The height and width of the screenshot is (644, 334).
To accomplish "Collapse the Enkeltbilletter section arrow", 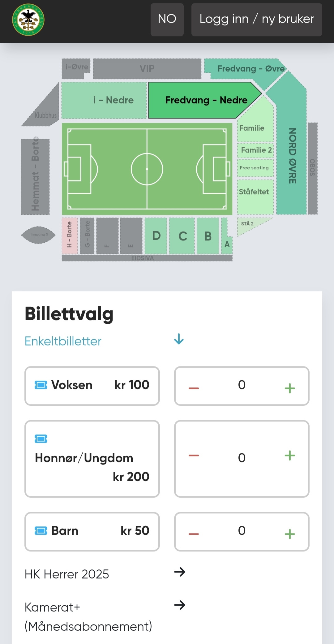I will [x=179, y=339].
